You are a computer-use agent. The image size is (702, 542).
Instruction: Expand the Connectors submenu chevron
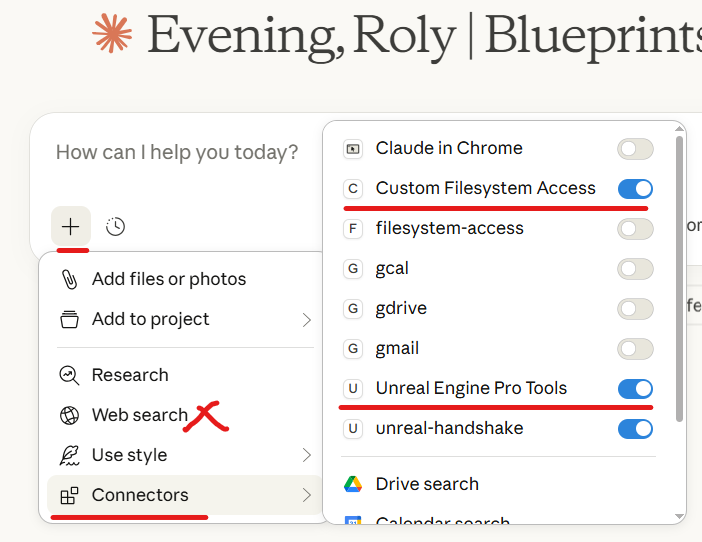307,495
